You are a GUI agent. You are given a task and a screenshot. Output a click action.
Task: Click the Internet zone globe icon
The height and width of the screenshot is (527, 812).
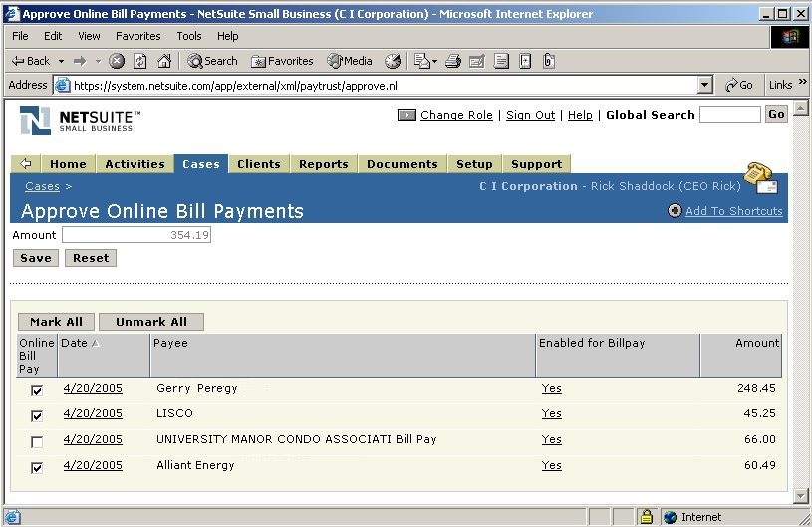(x=671, y=517)
